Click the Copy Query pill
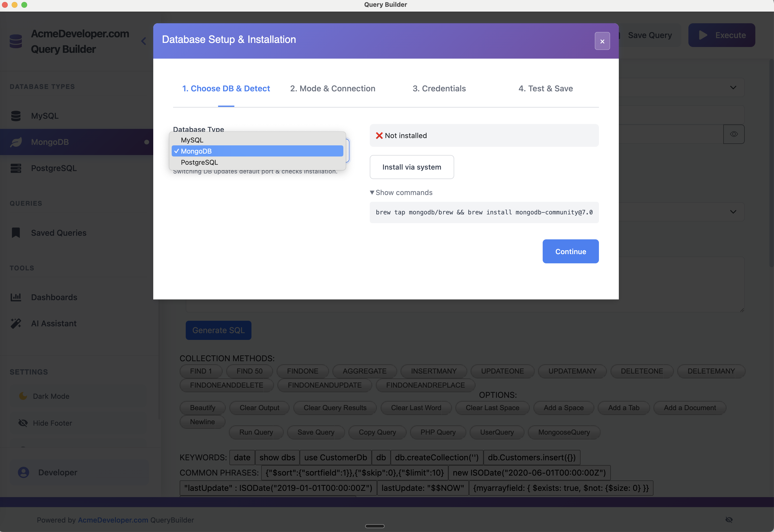 (x=377, y=432)
